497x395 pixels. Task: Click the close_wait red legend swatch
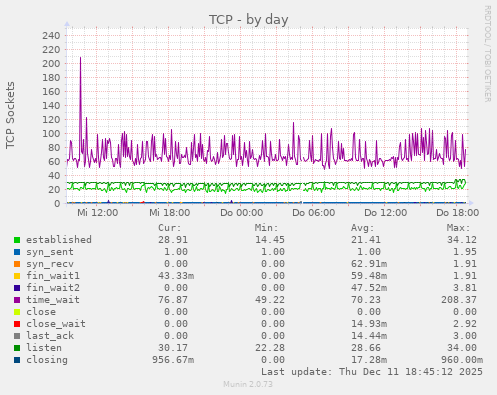(17, 324)
